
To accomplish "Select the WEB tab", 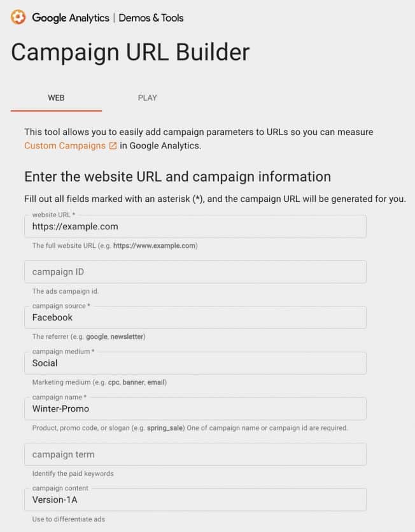I will pos(56,97).
